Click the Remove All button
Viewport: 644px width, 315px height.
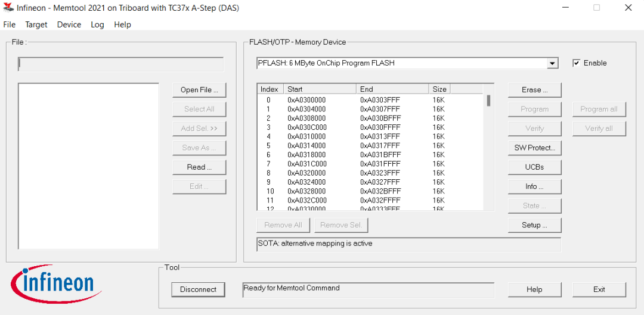(x=283, y=224)
